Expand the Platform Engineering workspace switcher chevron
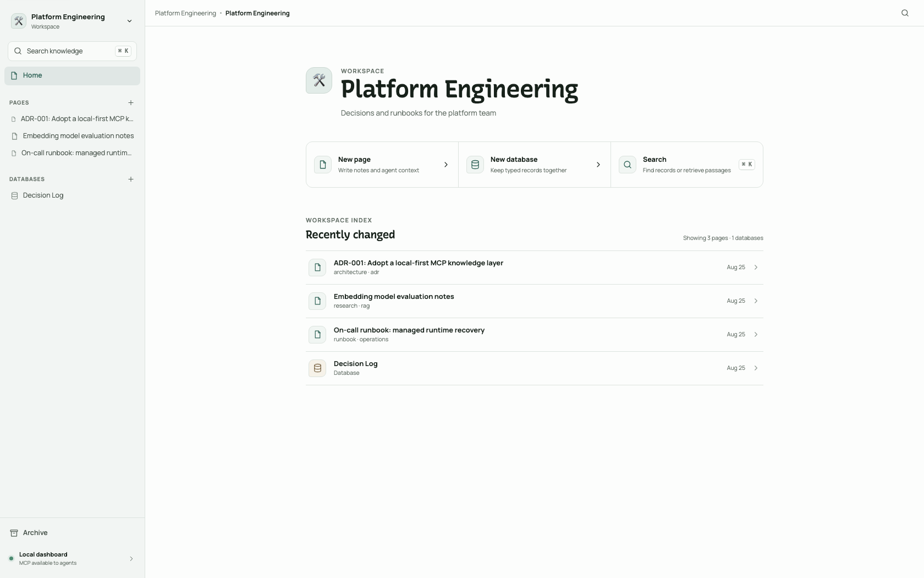Viewport: 924px width, 578px height. [130, 21]
